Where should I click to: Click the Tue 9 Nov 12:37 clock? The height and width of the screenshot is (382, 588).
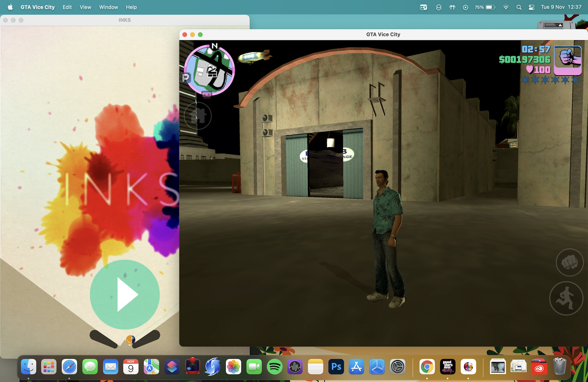click(x=561, y=7)
